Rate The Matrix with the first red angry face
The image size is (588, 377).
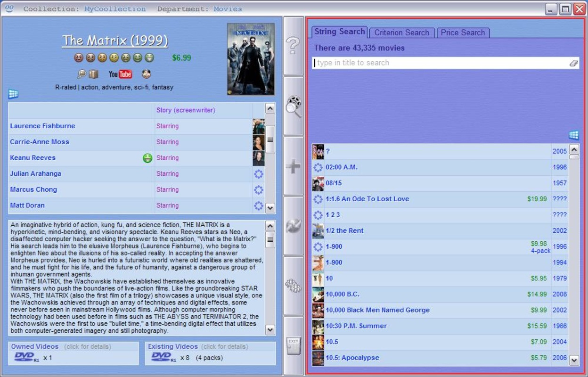tap(79, 58)
